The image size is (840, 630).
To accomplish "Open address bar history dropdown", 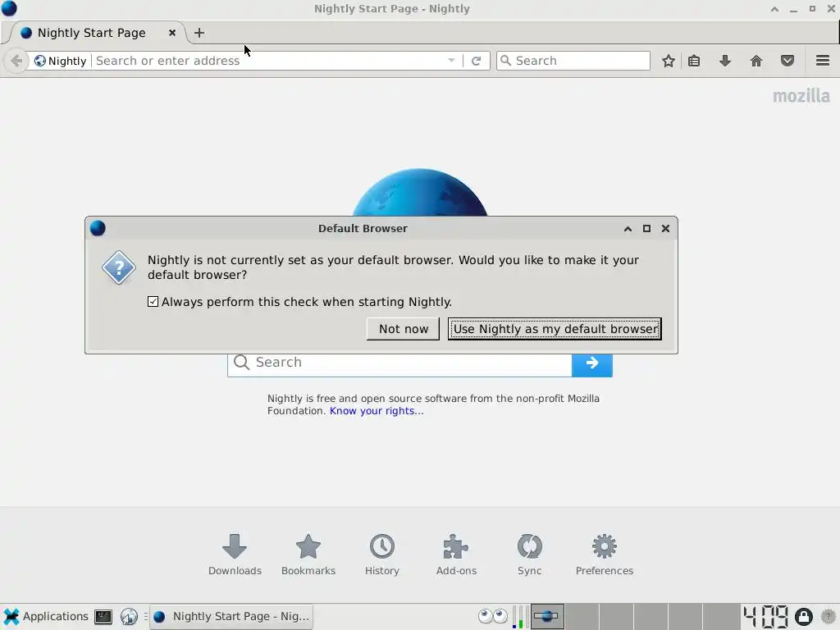I will pos(452,61).
